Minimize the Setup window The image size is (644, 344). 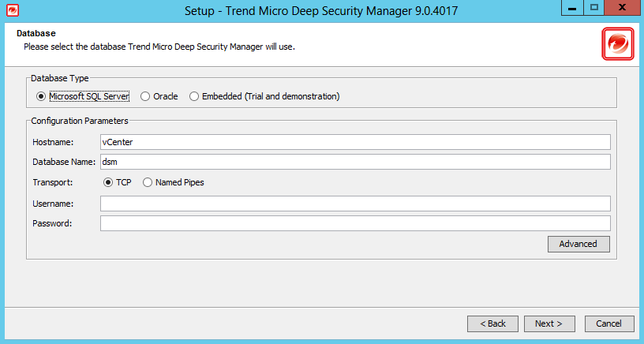[574, 8]
